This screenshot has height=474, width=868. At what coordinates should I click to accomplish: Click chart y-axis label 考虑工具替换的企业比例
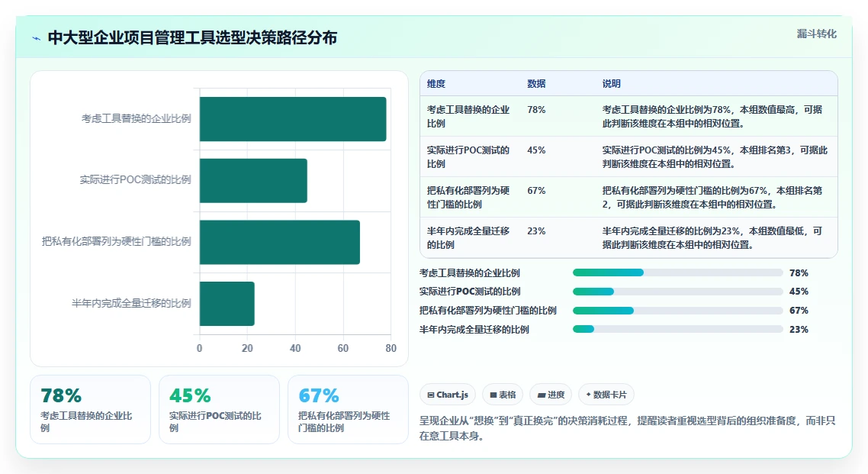point(137,118)
